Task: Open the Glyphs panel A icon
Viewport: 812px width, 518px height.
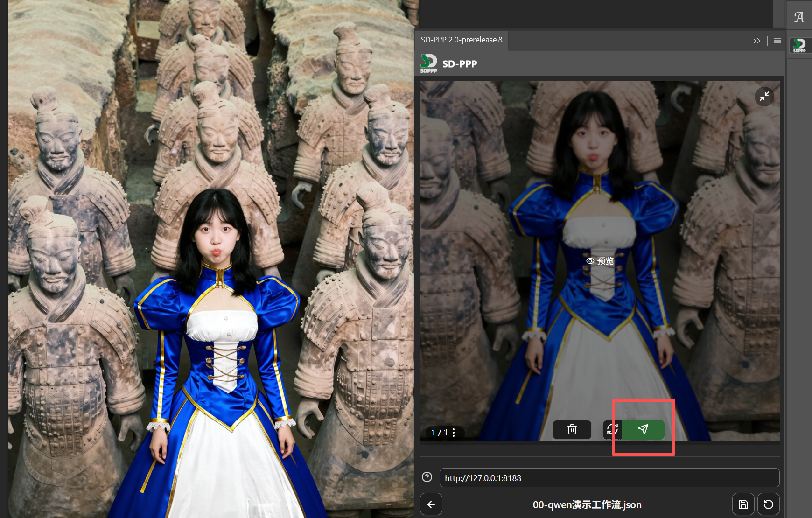Action: click(799, 17)
